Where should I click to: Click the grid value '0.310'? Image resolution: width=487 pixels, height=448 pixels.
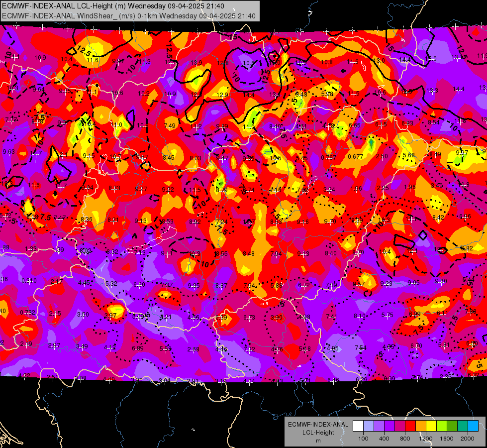(x=29, y=280)
